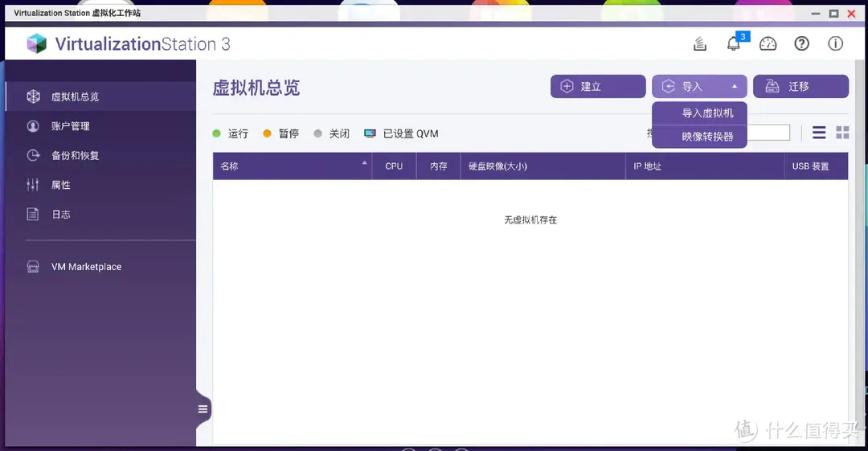Sort by 名称 column header
The height and width of the screenshot is (451, 868).
pos(293,166)
